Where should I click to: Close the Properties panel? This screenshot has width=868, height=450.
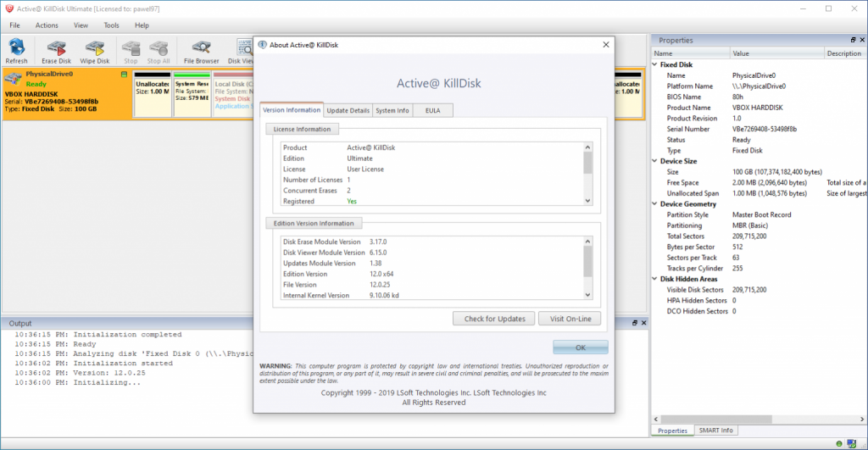point(862,40)
